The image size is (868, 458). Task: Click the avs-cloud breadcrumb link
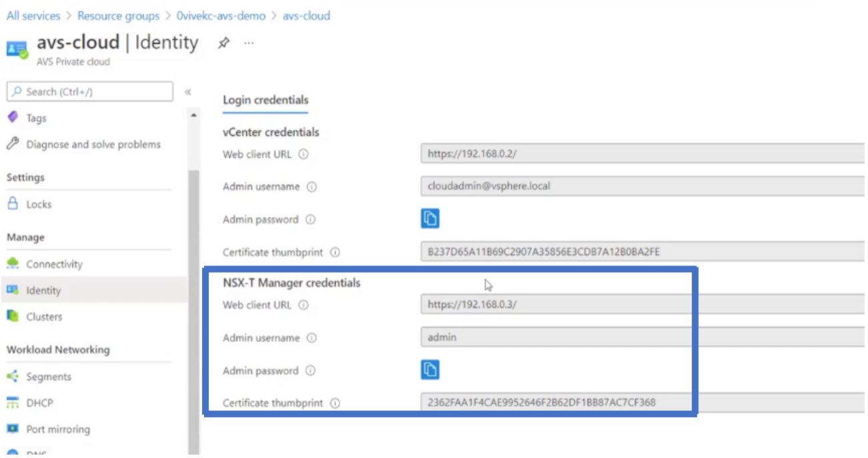coord(306,15)
